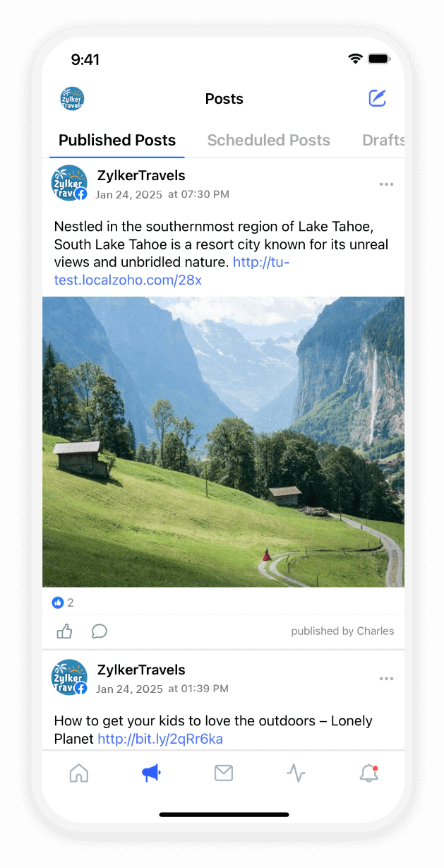This screenshot has height=868, width=444.
Task: Open the Messages envelope icon
Action: click(224, 773)
